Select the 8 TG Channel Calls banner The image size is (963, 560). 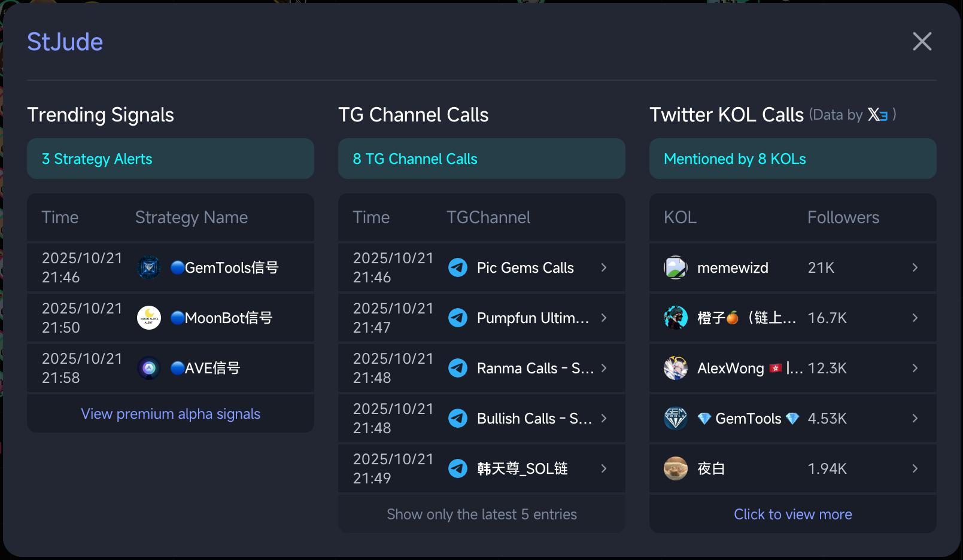click(x=482, y=159)
